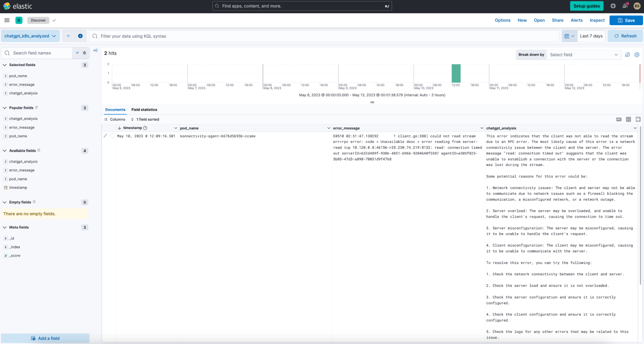
Task: Open the chatgpt_k8s_analyzed data view dropdown
Action: coord(30,36)
